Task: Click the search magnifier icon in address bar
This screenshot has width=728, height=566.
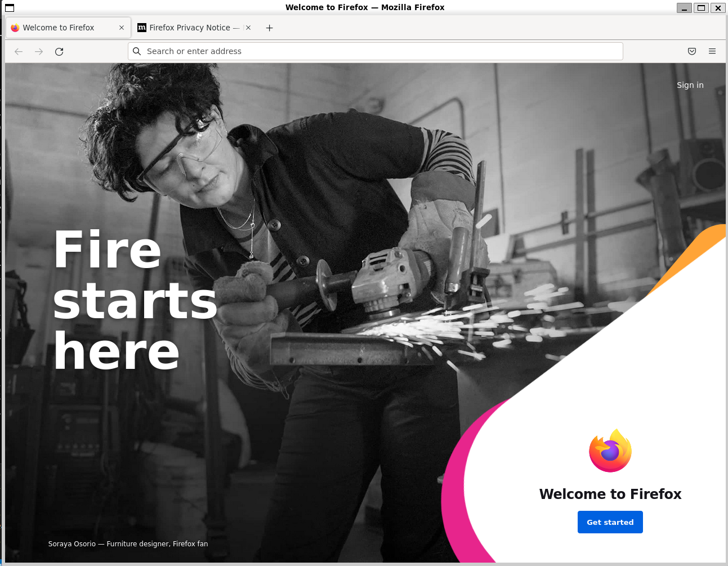Action: (137, 51)
